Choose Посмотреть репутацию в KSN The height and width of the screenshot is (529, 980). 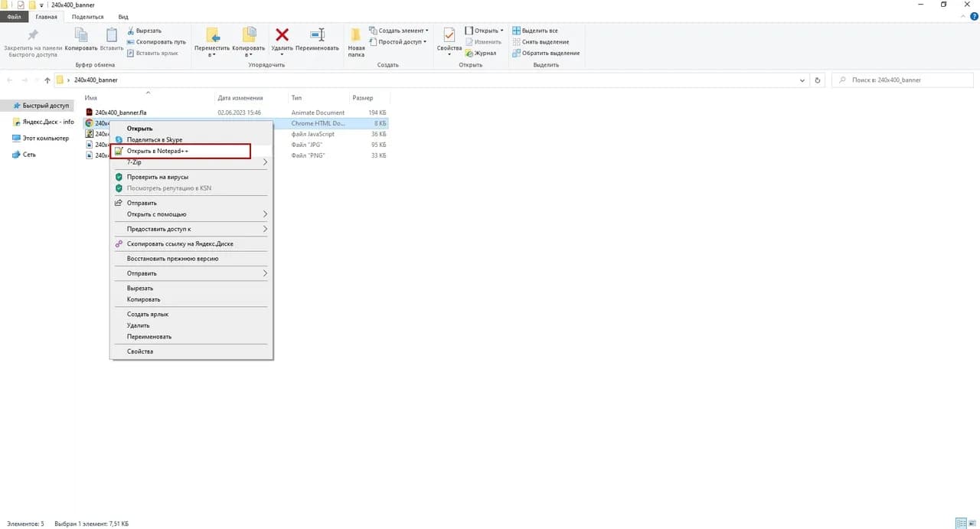click(x=191, y=188)
